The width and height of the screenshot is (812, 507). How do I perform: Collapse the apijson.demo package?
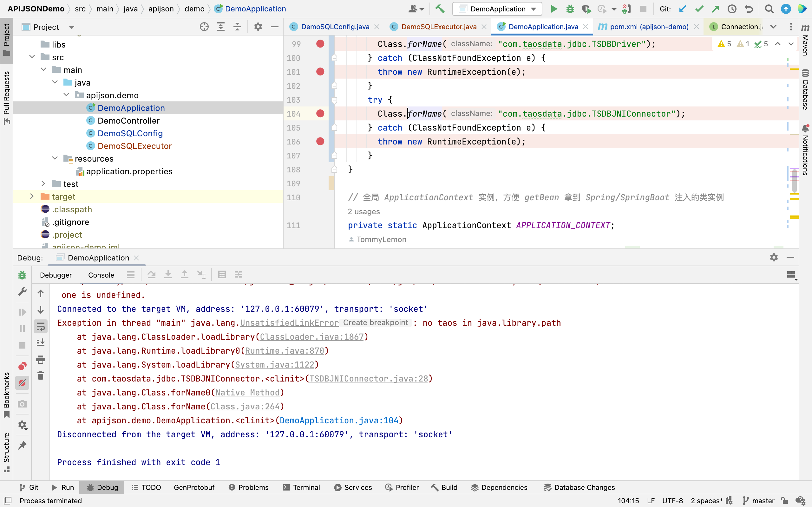[x=66, y=95]
